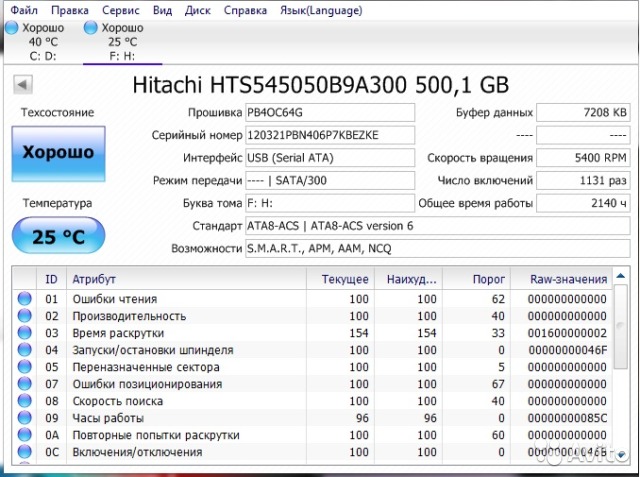The image size is (640, 477).
Task: Click the Хорошо health status button
Action: (x=58, y=153)
